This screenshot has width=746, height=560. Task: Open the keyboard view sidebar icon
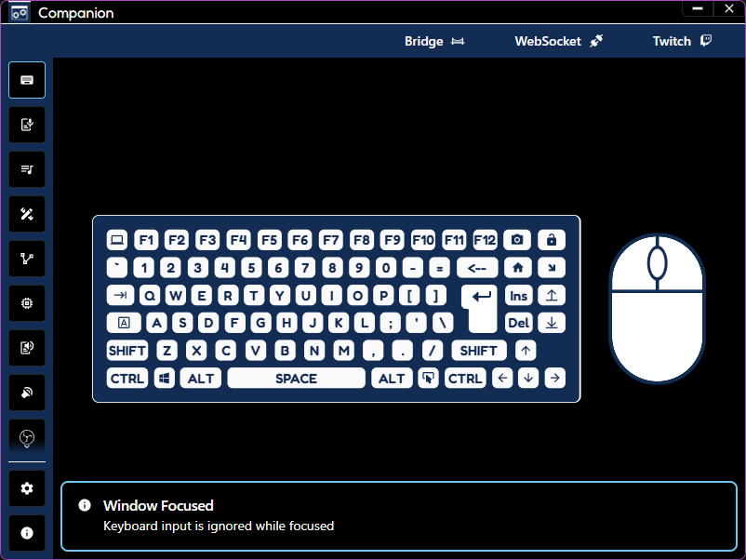(x=27, y=80)
